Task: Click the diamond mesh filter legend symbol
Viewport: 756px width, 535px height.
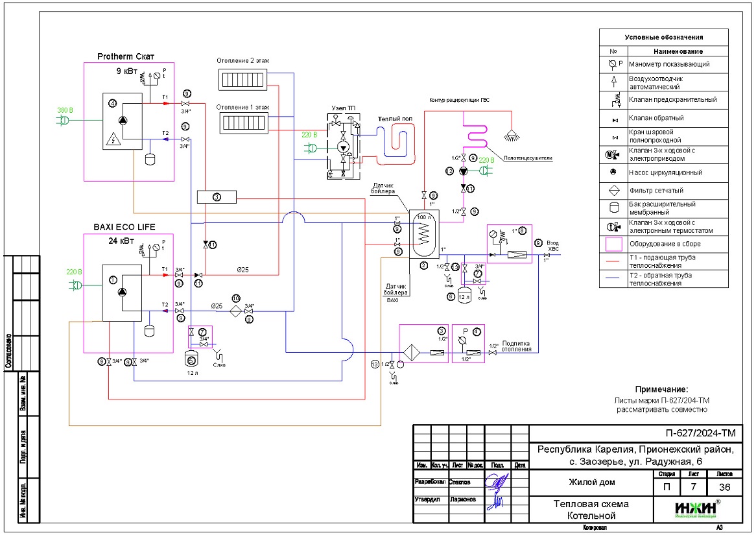Action: (613, 191)
